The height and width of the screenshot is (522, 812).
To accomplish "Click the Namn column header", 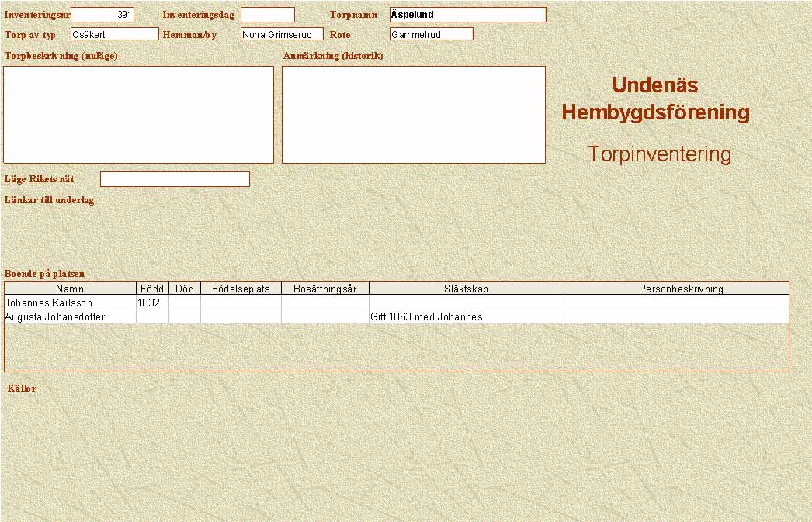I will [70, 289].
